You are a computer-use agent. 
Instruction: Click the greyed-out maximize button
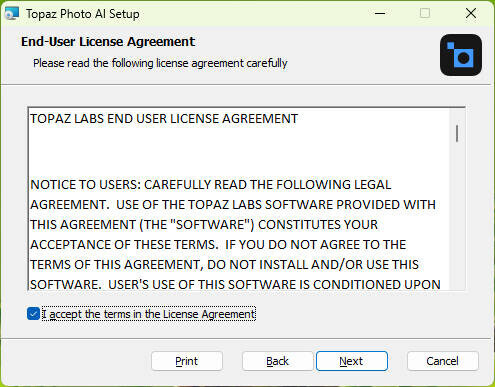425,13
